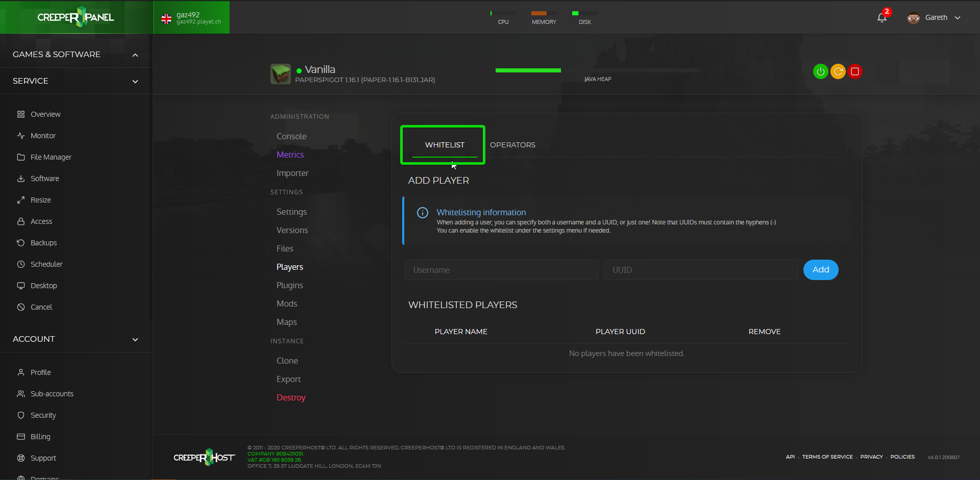Click the Backups restore icon
Screen dimensions: 980x480
coord(21,243)
